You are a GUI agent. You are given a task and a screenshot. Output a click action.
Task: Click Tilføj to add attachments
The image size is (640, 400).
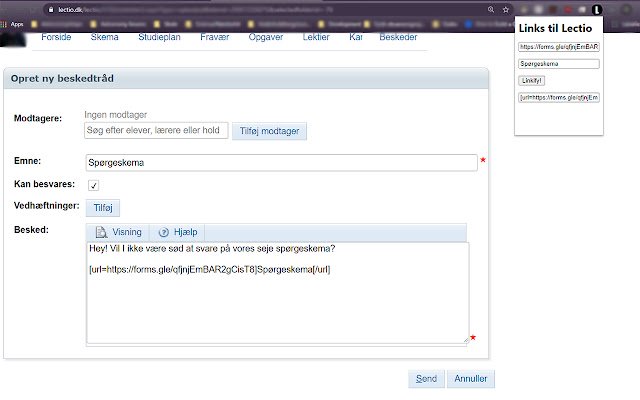tap(103, 208)
